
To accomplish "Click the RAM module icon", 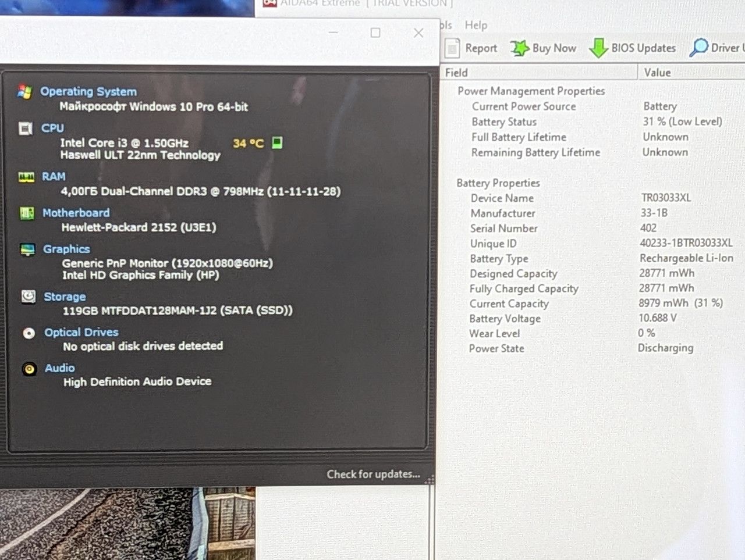I will pyautogui.click(x=27, y=177).
